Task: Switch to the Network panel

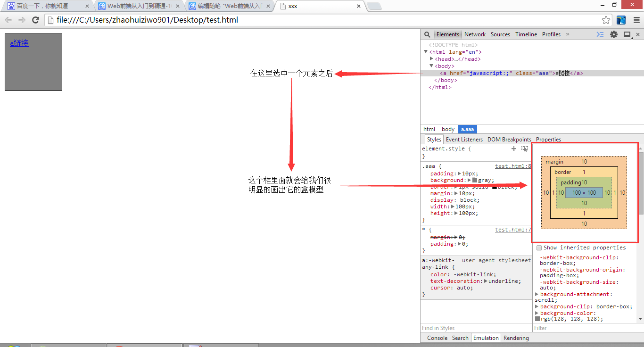Action: click(475, 34)
